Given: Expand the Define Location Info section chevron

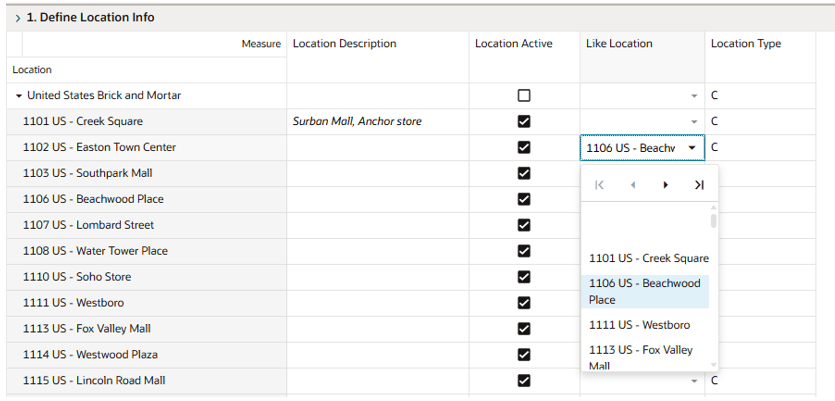Looking at the screenshot, I should [x=18, y=18].
